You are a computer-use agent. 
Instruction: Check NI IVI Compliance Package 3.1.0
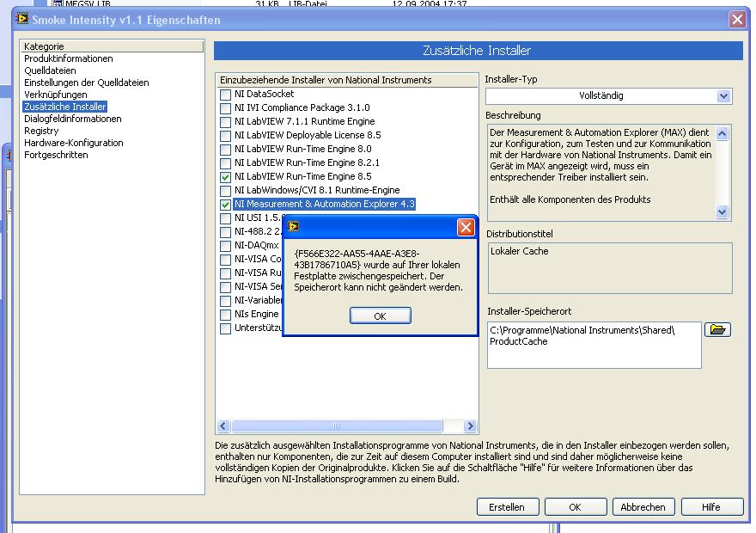(225, 108)
